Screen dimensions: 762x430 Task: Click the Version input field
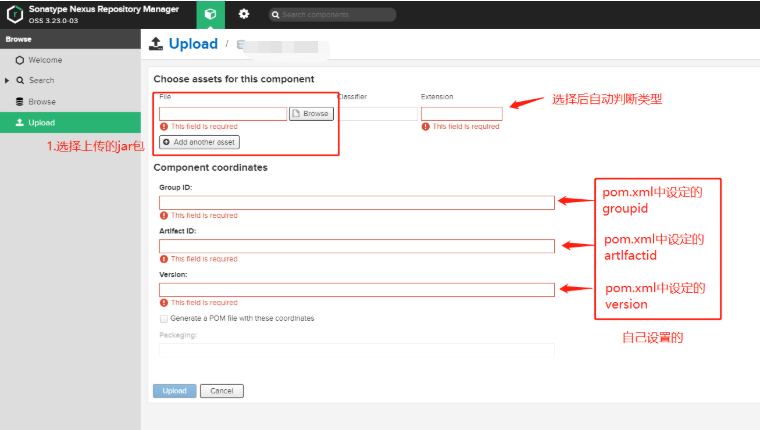click(x=357, y=290)
